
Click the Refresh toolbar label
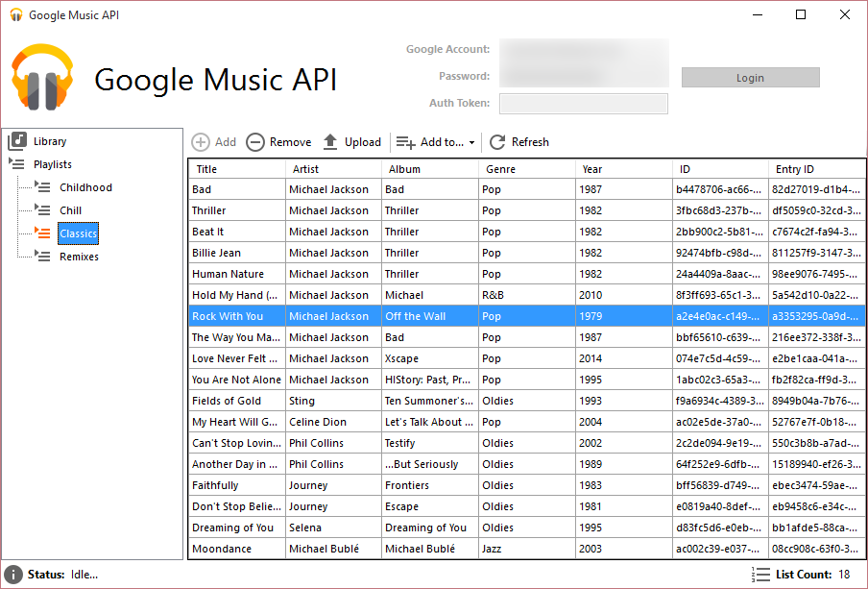[x=530, y=142]
